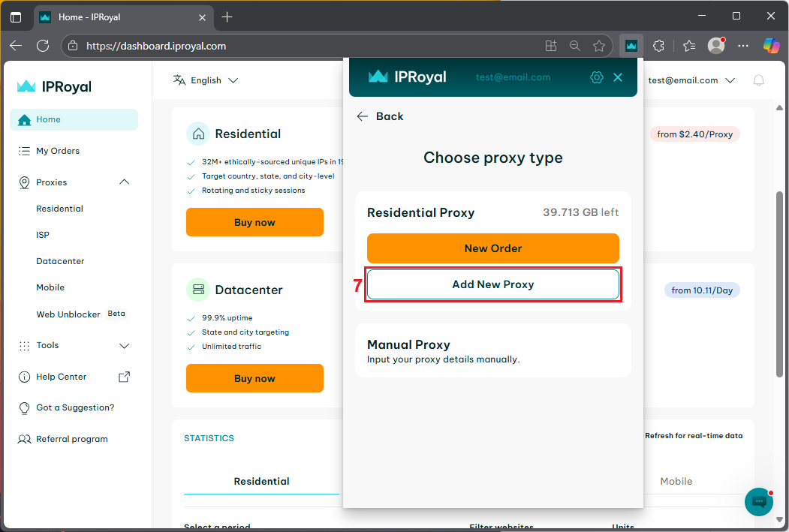Screen dimensions: 789x532
Task: Click the 39.713 GB left text
Action: click(581, 212)
